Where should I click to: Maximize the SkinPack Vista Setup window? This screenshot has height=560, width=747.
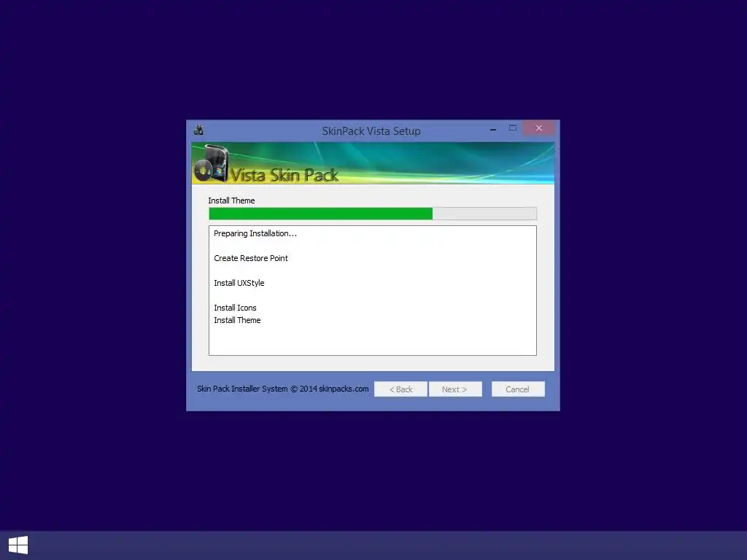pos(513,128)
